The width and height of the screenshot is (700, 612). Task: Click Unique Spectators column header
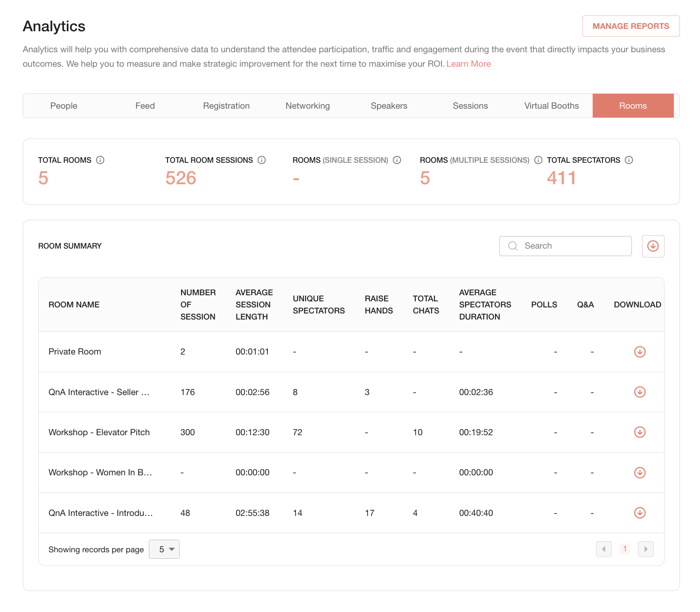[x=319, y=305]
